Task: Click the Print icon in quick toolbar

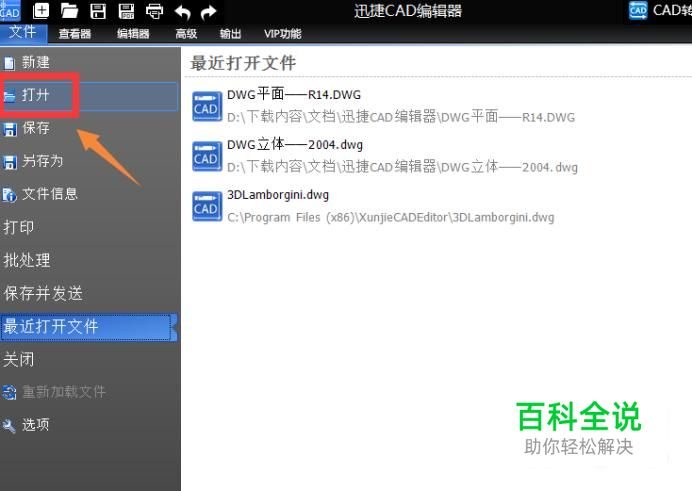Action: pos(154,11)
